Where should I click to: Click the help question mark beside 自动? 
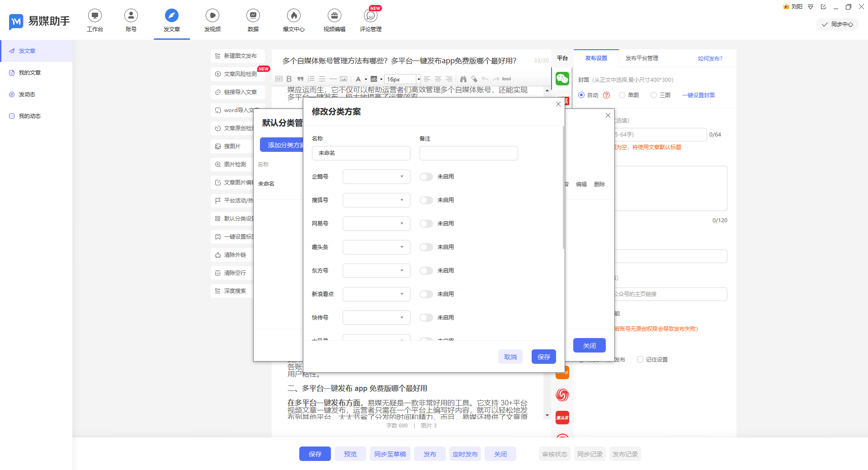(x=607, y=95)
